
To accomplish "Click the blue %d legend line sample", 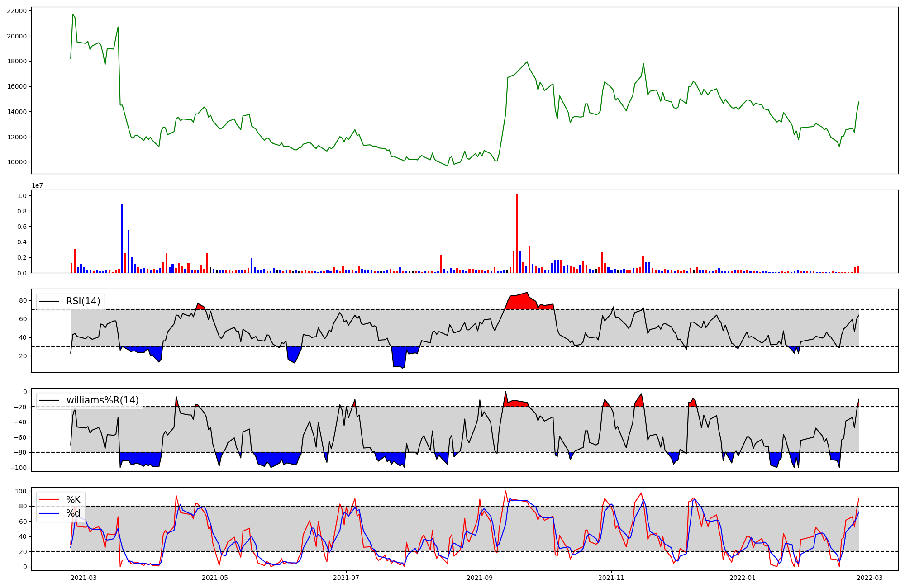I will tap(50, 513).
